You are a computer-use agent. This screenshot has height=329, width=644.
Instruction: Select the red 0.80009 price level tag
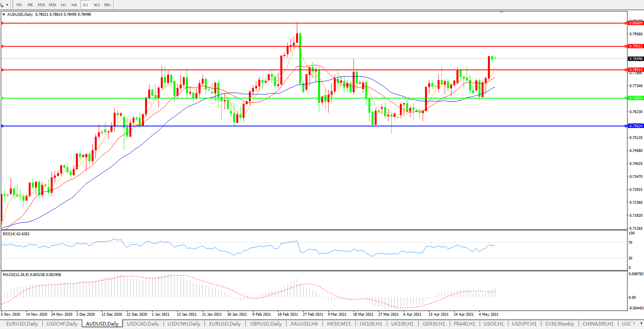tap(636, 23)
